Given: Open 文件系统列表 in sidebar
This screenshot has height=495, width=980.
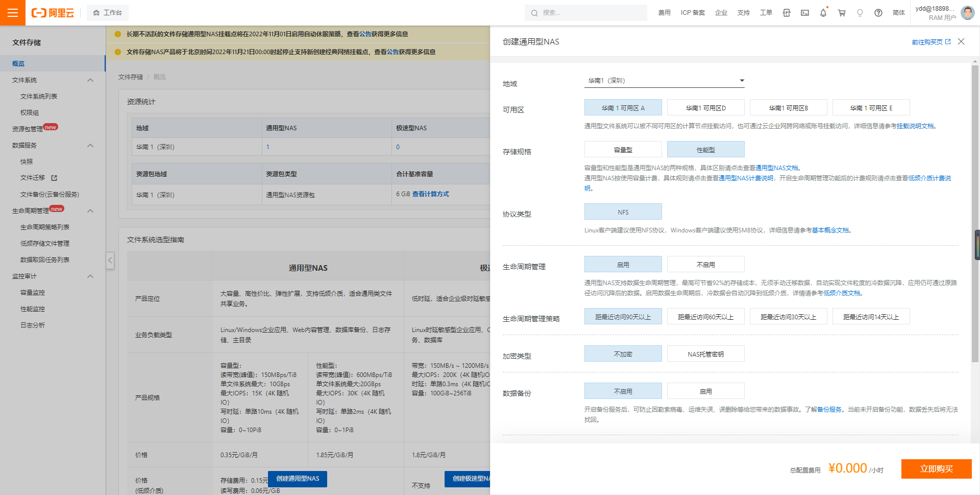Looking at the screenshot, I should point(39,97).
